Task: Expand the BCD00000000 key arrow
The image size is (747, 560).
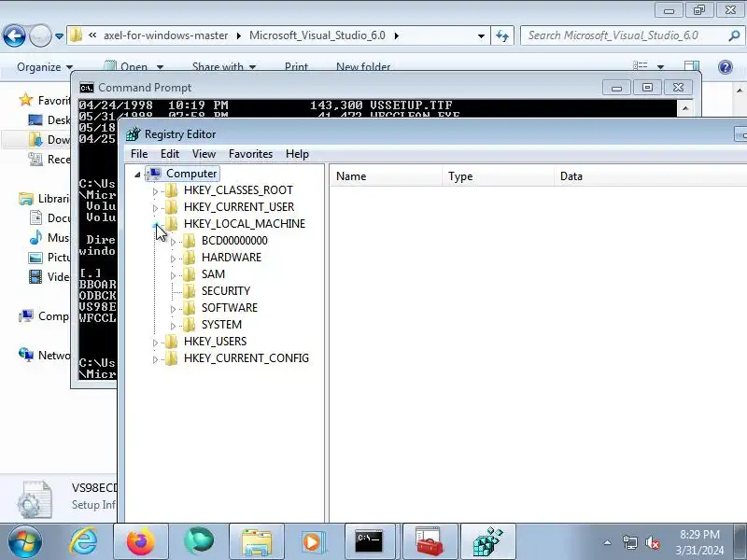Action: point(173,242)
